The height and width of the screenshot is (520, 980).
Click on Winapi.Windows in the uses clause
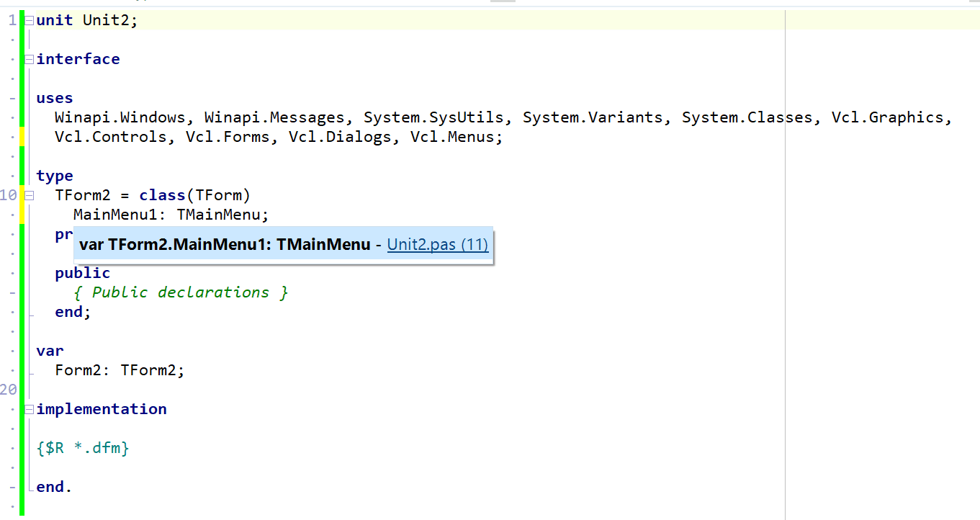[120, 117]
